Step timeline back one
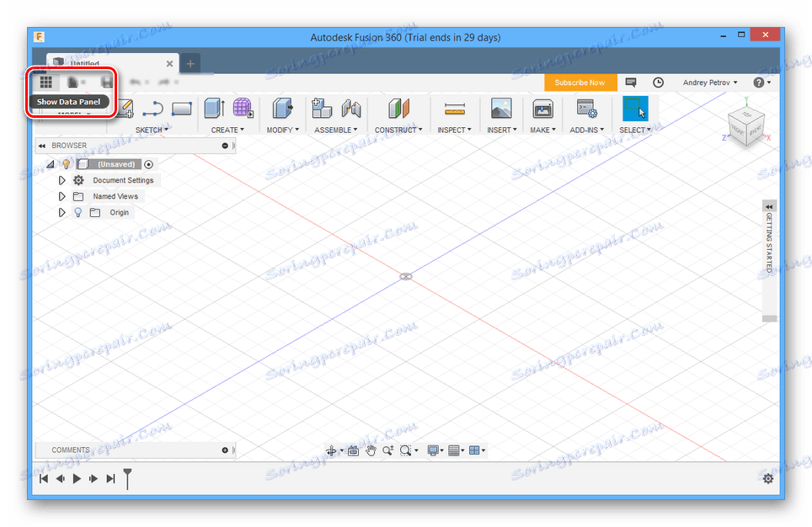Screen dimensions: 812x527 point(60,478)
